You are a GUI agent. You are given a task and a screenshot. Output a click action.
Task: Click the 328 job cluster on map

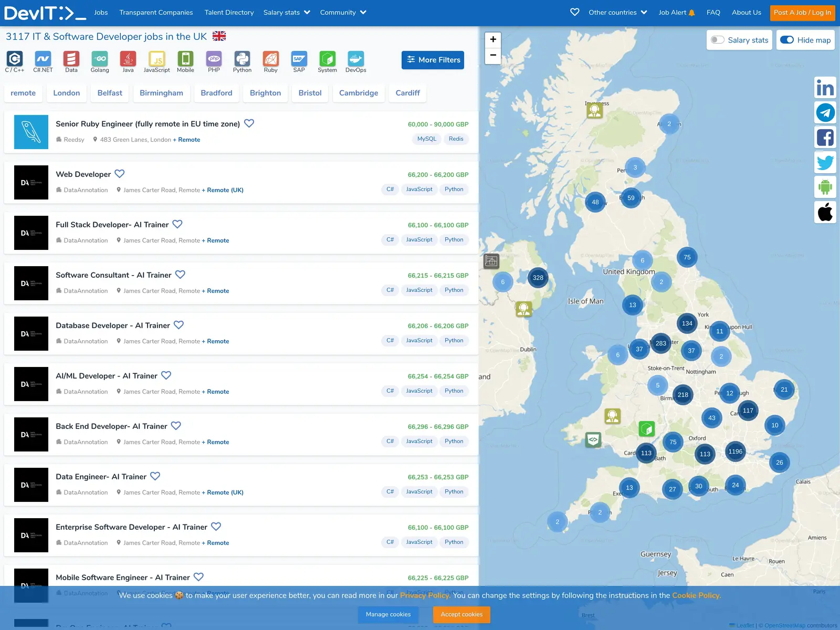click(538, 278)
